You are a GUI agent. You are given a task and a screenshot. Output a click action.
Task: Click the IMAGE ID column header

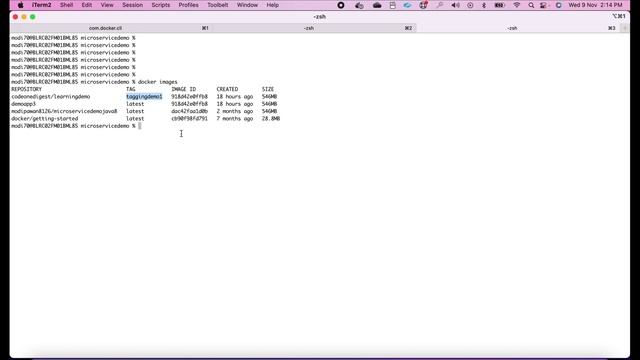coord(184,89)
